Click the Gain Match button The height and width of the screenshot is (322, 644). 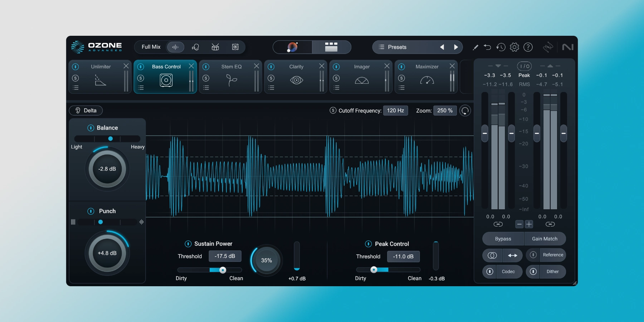[x=545, y=239]
